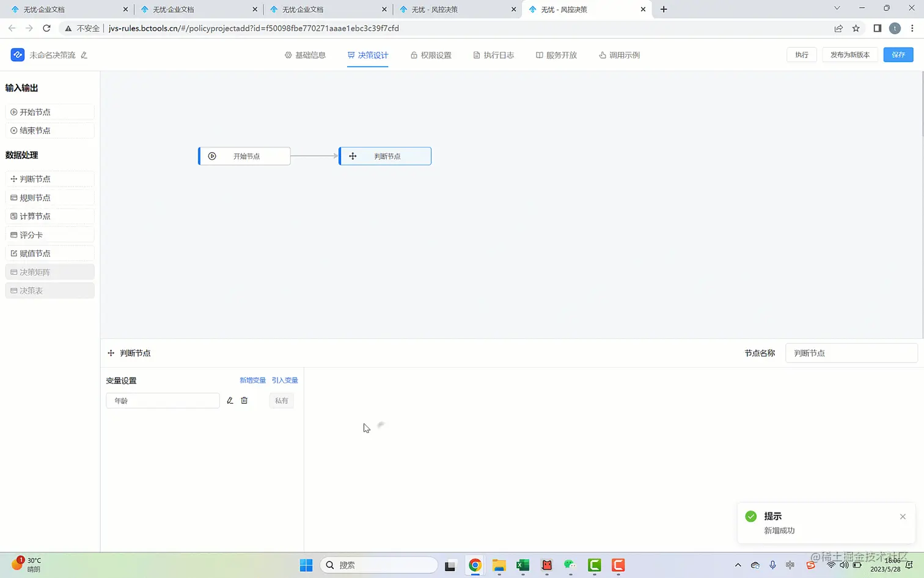Click the play icon on the canvas 开始节点
This screenshot has height=578, width=924.
click(212, 156)
